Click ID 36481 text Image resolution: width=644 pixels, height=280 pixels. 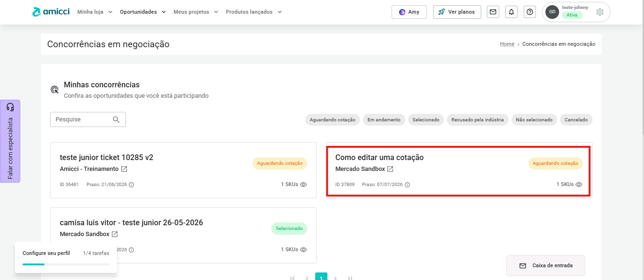point(69,185)
